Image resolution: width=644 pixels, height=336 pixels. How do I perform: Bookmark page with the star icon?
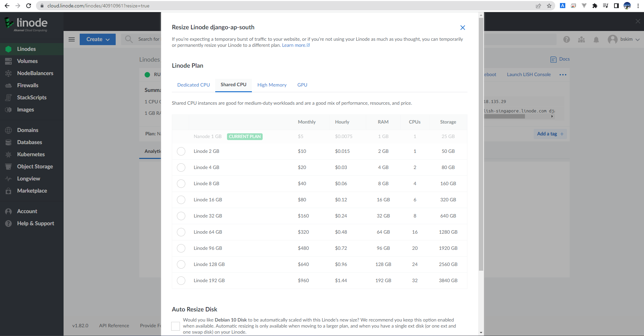click(549, 6)
